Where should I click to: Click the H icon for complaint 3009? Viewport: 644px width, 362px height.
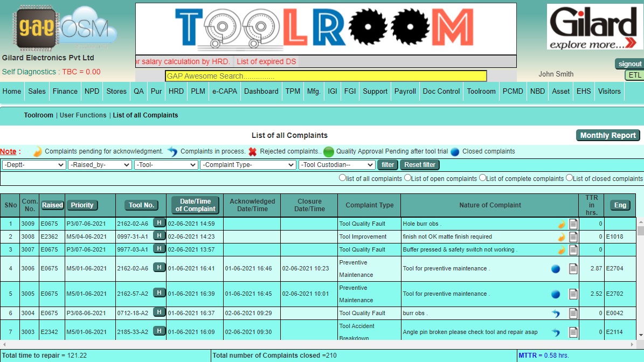click(159, 222)
